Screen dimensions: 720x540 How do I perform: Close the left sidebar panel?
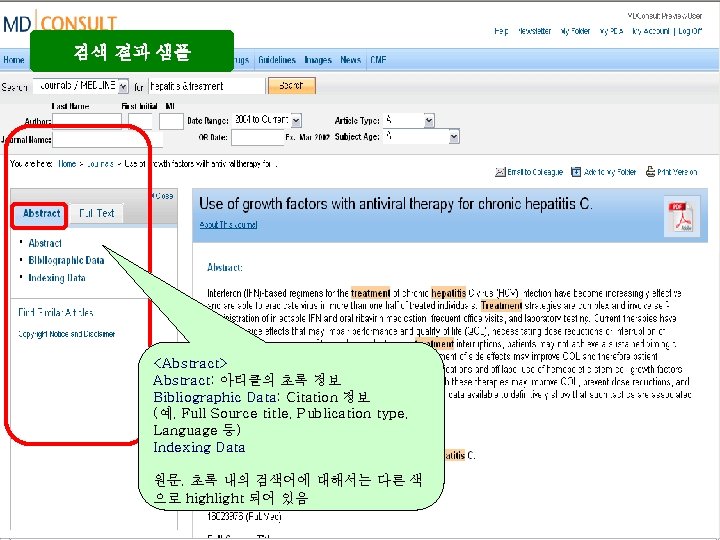tap(163, 196)
